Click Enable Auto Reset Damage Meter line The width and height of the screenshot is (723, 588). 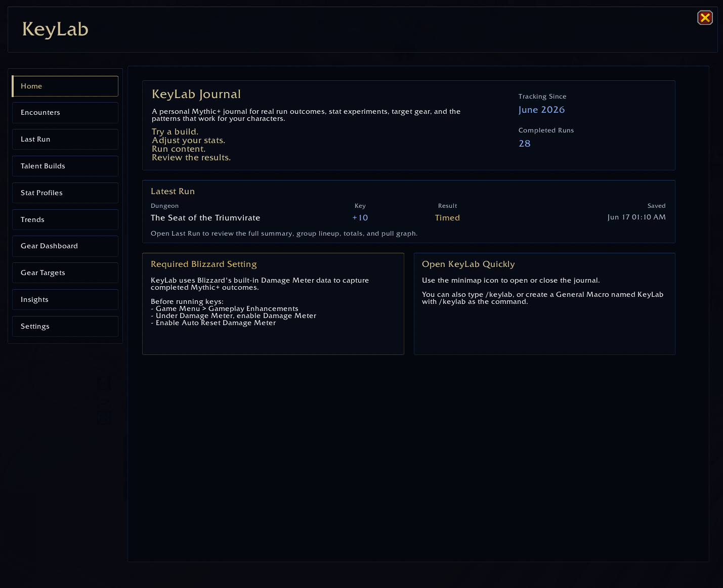point(214,323)
